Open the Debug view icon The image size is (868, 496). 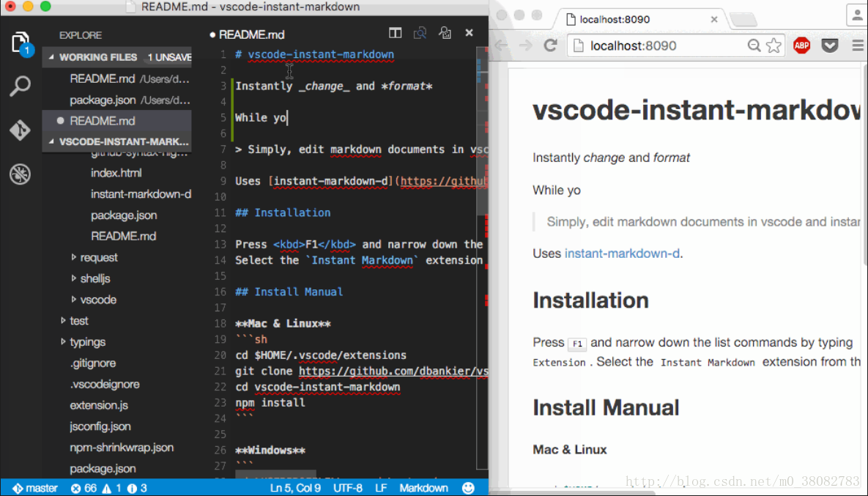point(20,174)
